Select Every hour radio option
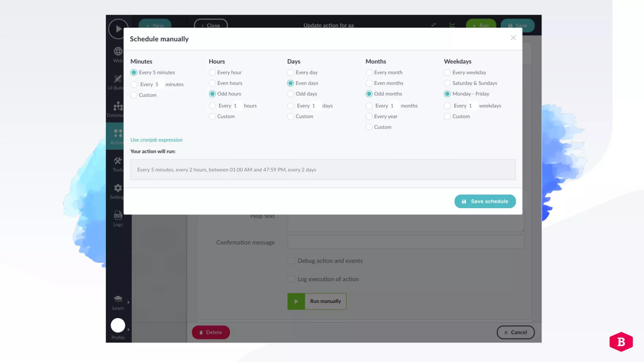 pos(212,73)
